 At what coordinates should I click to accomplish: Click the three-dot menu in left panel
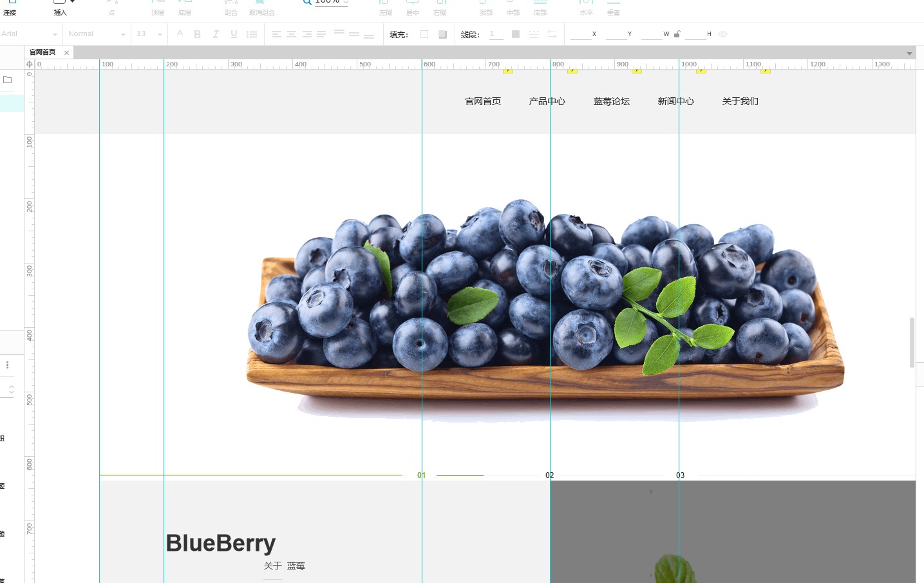pos(7,365)
